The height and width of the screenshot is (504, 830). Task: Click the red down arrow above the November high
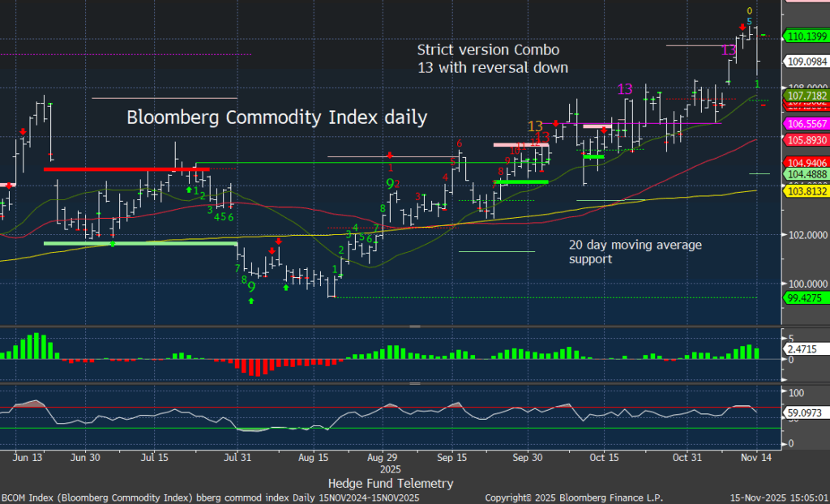pos(742,27)
